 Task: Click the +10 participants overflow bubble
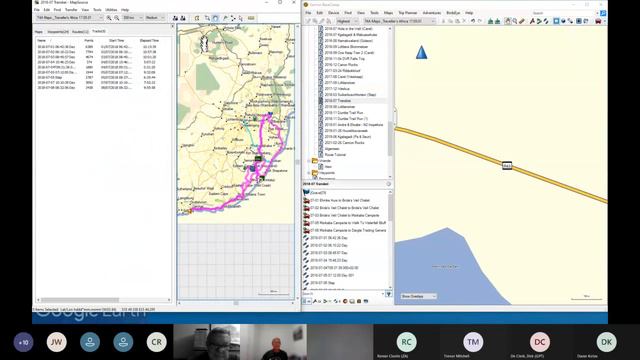[x=23, y=342]
